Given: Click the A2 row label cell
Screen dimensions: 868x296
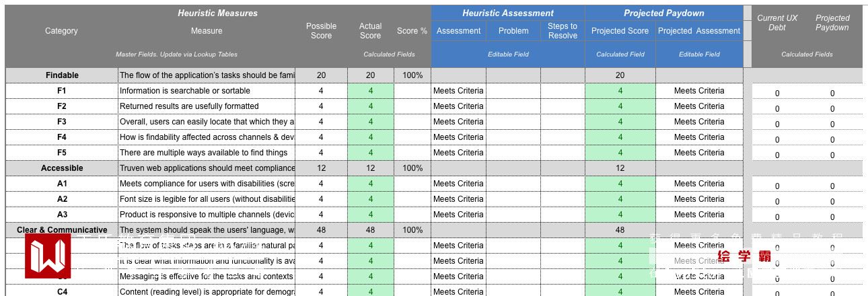Looking at the screenshot, I should tap(62, 199).
